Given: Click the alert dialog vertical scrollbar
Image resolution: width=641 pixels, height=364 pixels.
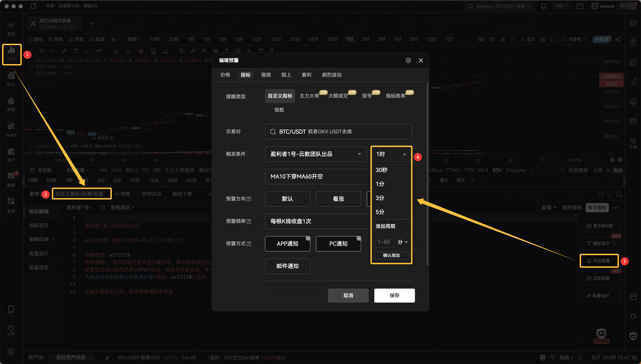Looking at the screenshot, I should click(x=427, y=174).
